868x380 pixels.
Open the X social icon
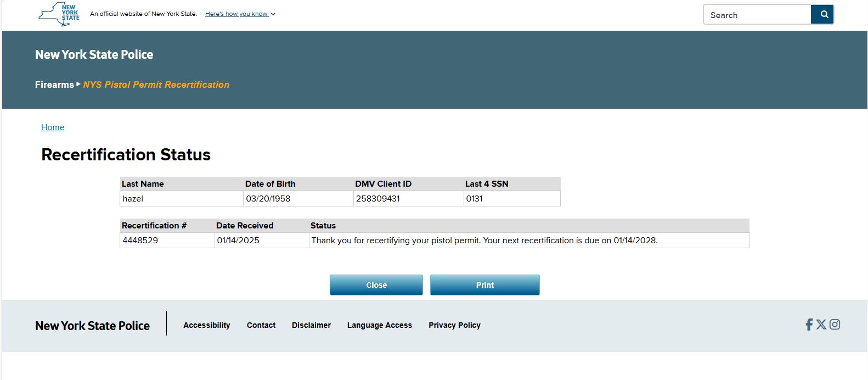821,325
